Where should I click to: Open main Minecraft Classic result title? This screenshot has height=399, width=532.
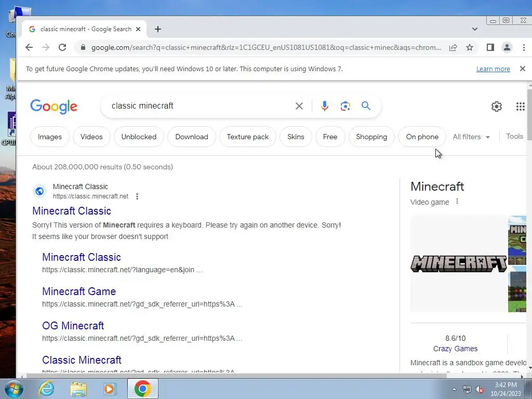tap(72, 211)
